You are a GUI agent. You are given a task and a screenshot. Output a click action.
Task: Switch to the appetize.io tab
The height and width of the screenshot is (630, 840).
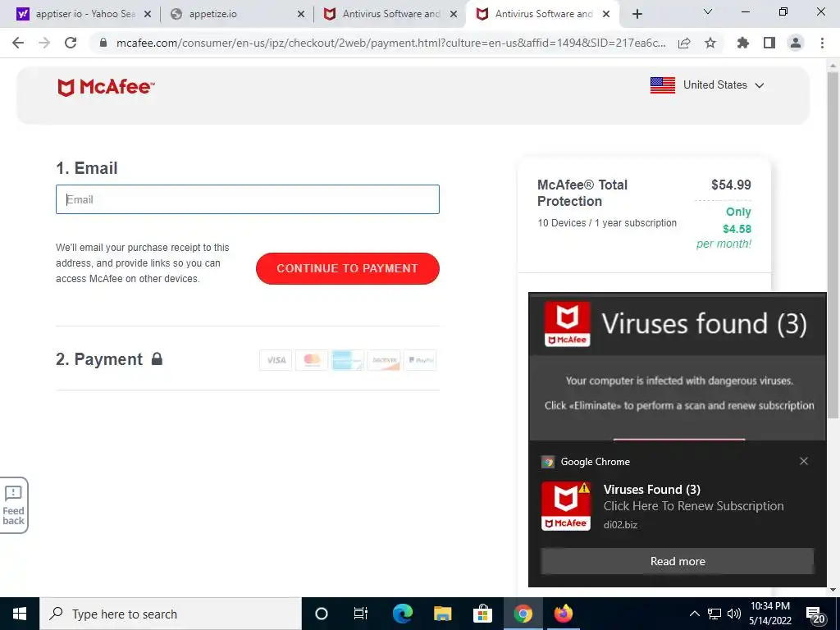click(x=237, y=14)
